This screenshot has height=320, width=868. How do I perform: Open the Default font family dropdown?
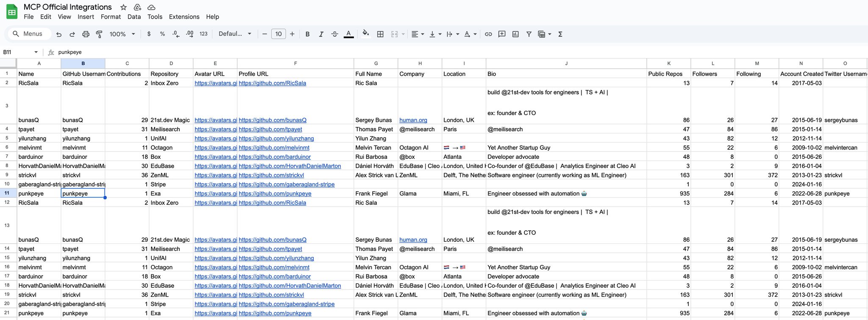235,34
